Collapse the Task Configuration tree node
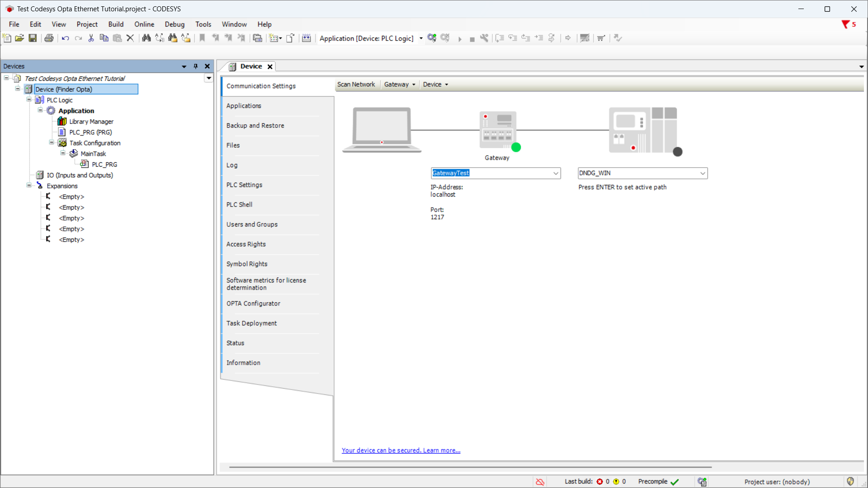The height and width of the screenshot is (488, 868). (x=52, y=143)
